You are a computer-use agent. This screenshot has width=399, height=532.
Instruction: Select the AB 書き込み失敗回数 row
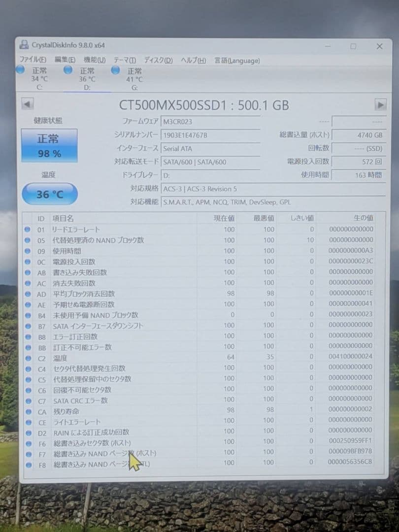[199, 272]
